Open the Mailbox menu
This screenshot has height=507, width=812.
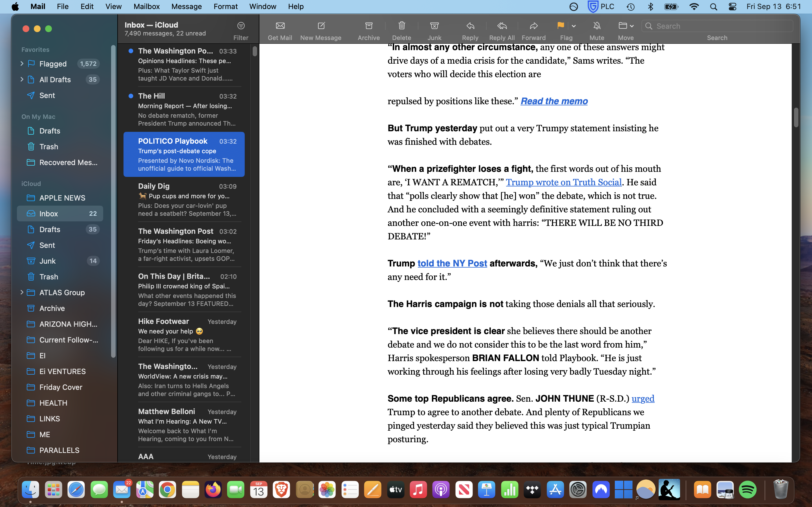[146, 6]
